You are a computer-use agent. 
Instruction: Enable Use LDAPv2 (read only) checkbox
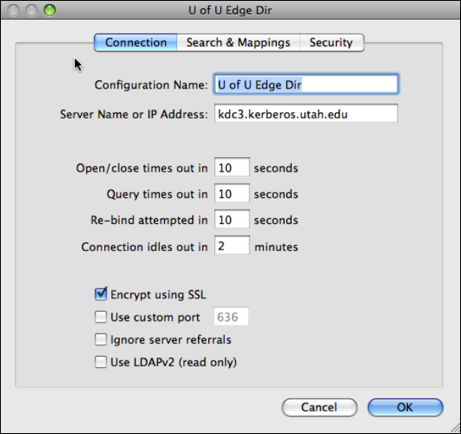coord(101,362)
